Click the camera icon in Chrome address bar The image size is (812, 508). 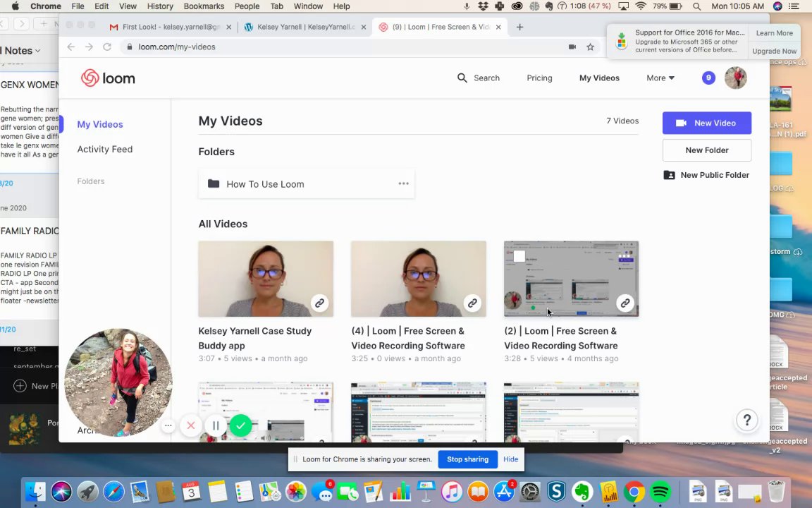[x=572, y=47]
